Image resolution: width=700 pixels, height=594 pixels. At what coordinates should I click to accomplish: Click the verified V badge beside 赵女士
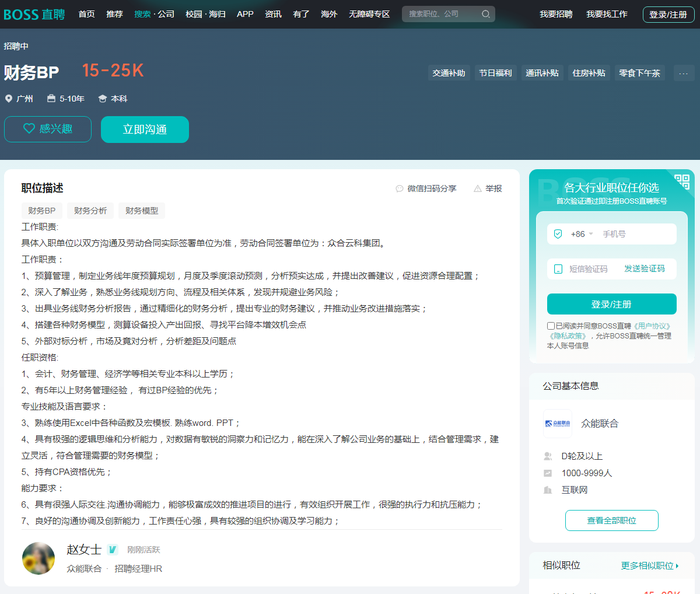[x=111, y=549]
